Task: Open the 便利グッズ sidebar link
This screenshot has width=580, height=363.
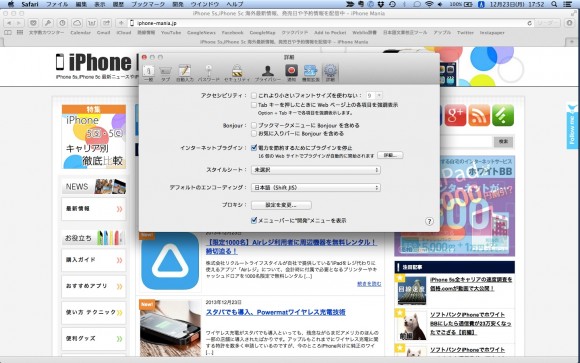Action: click(94, 339)
